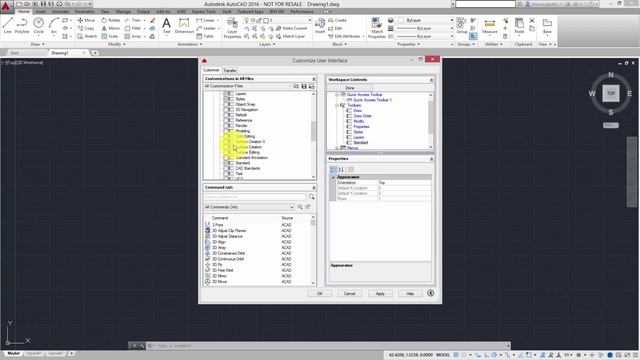Expand the Modify panel flyout
The height and width of the screenshot is (360, 640).
(117, 44)
